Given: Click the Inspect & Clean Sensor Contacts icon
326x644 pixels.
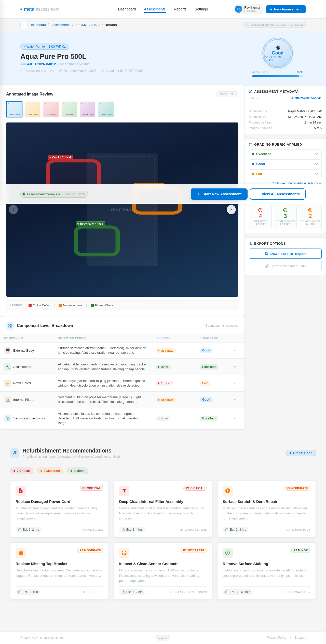Looking at the screenshot, I should click(124, 553).
